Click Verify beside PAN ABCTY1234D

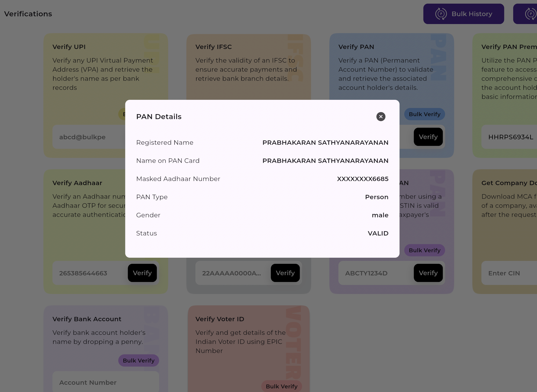pyautogui.click(x=428, y=273)
